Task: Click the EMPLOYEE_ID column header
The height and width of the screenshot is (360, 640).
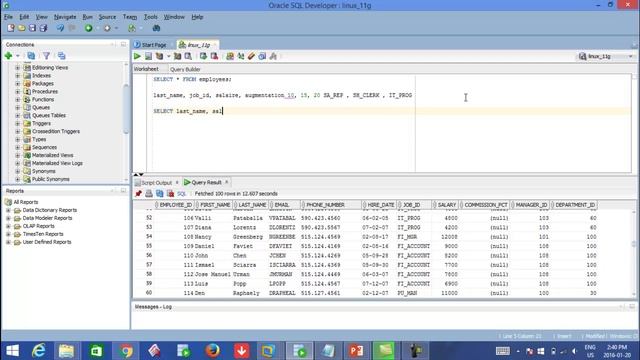Action: pyautogui.click(x=176, y=205)
